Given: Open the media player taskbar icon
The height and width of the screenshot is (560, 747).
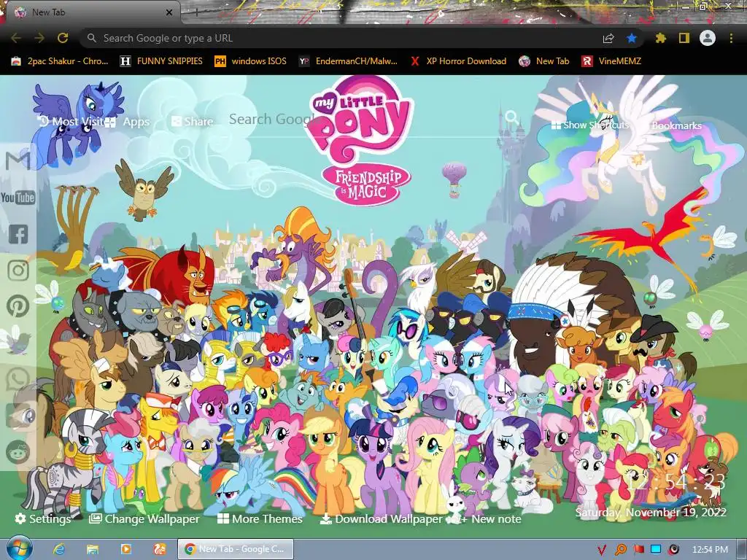Looking at the screenshot, I should (x=126, y=549).
